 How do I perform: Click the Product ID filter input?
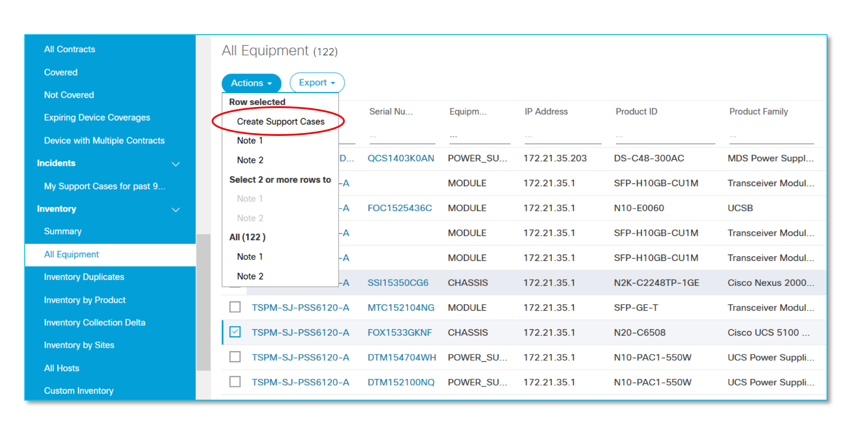click(665, 136)
